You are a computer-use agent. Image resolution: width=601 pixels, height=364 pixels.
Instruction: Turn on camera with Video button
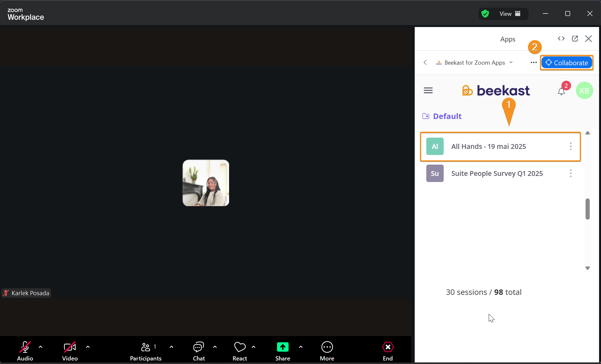[x=70, y=350]
